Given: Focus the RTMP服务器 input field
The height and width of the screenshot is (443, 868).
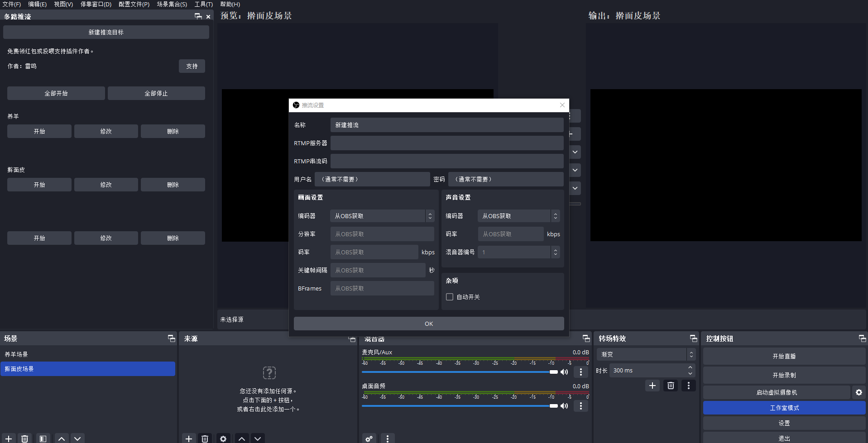Looking at the screenshot, I should (447, 143).
